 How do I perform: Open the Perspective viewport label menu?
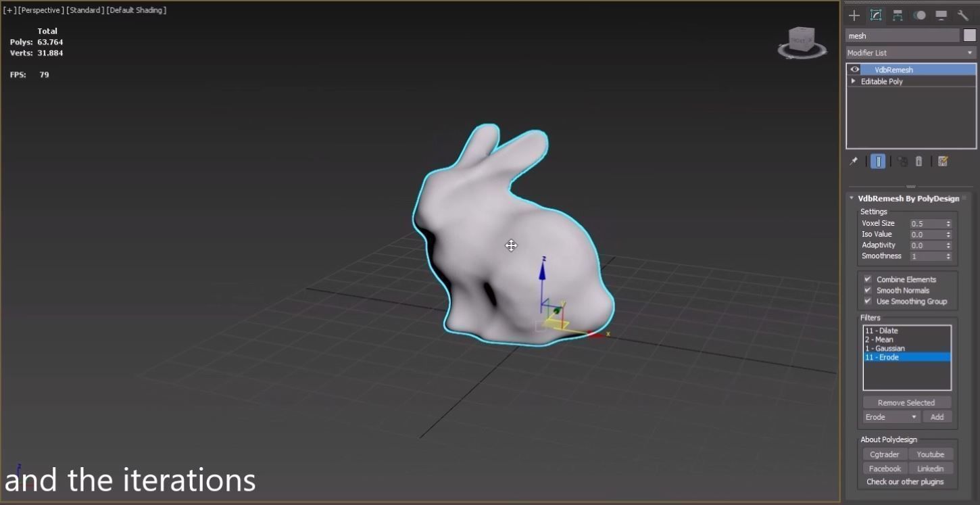click(41, 10)
